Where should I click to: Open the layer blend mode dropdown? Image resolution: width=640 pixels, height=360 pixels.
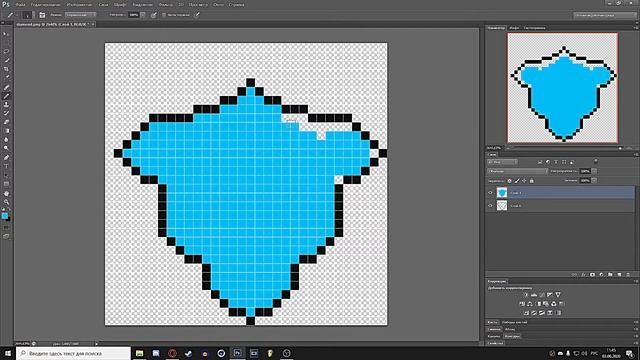point(517,171)
